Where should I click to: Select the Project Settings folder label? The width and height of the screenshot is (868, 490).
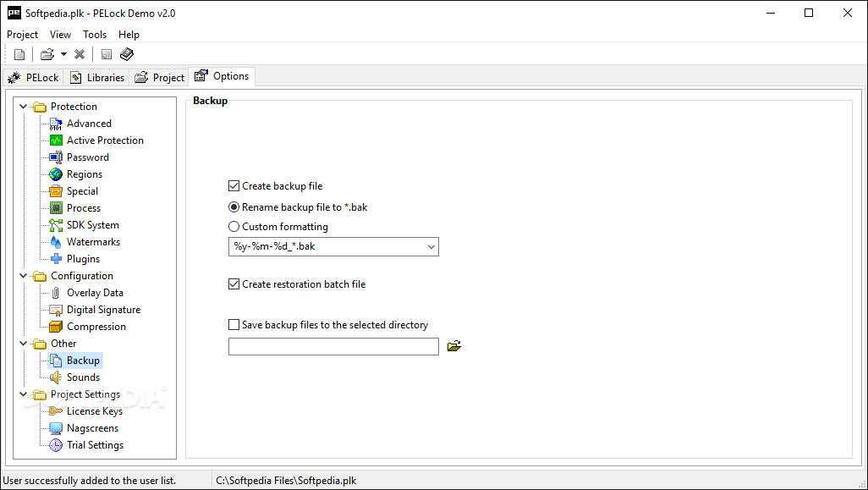85,394
